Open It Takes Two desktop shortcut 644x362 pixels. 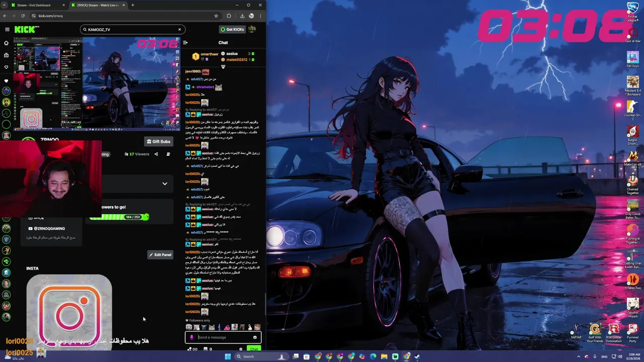(x=632, y=282)
